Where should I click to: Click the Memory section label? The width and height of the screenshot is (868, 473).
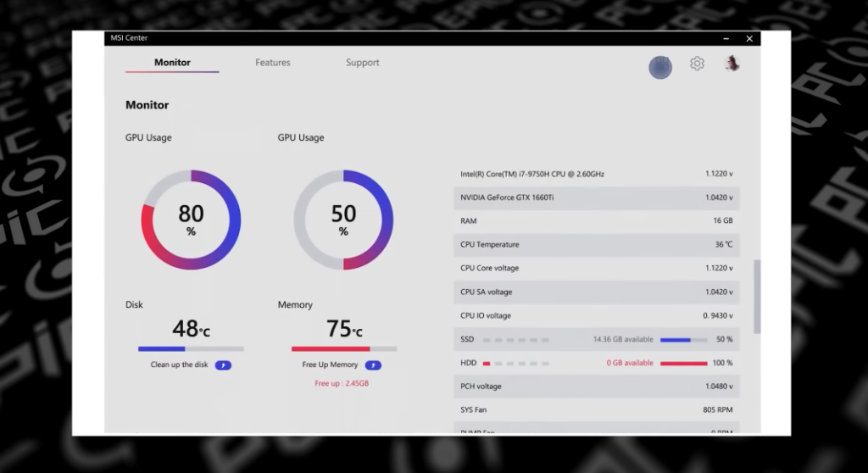295,304
